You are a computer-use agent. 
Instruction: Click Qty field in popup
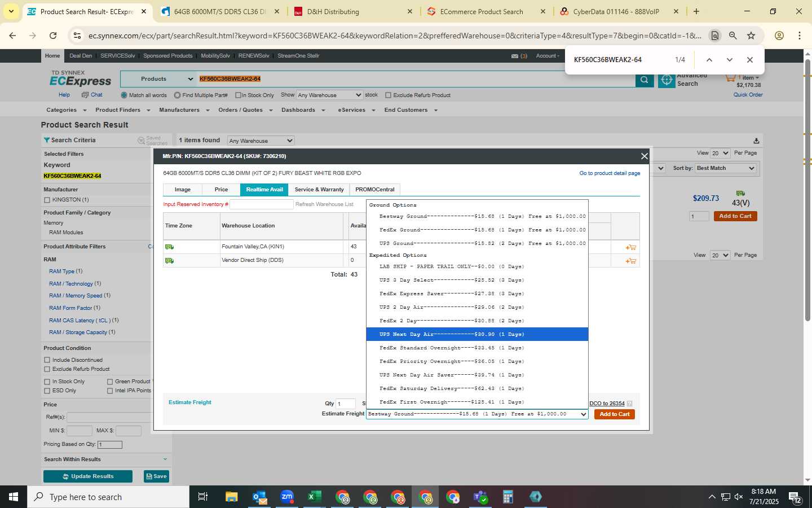pos(346,404)
